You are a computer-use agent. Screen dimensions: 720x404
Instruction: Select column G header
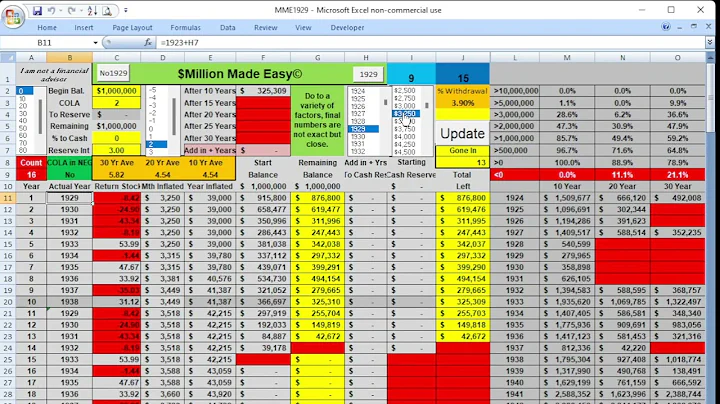tap(317, 57)
